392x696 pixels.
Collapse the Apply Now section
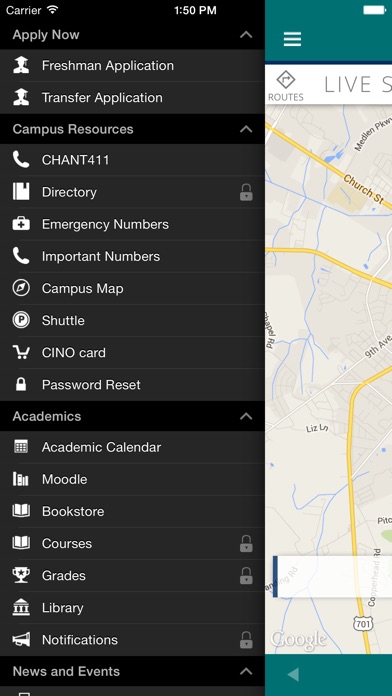coord(246,35)
